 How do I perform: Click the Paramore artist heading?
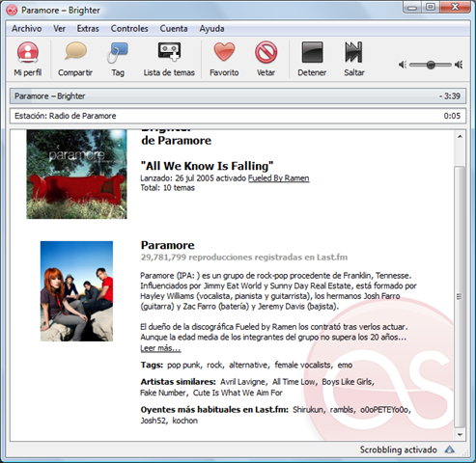click(168, 245)
